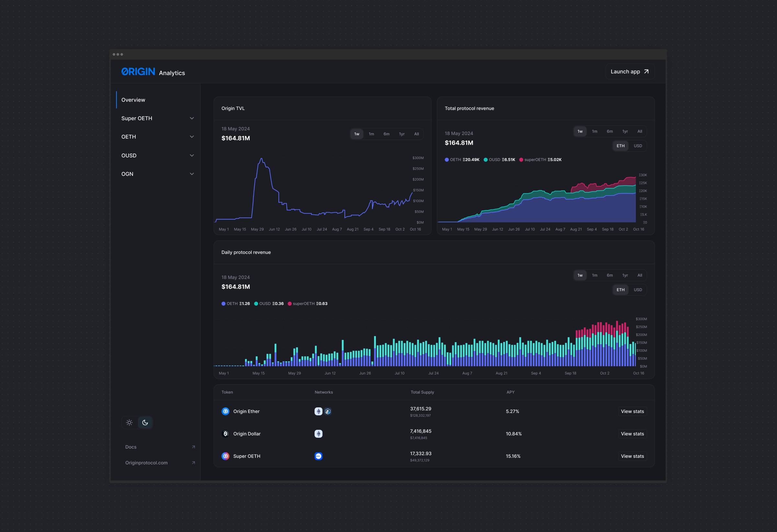Select 1yr range in Daily protocol revenue
This screenshot has height=532, width=777.
point(625,276)
